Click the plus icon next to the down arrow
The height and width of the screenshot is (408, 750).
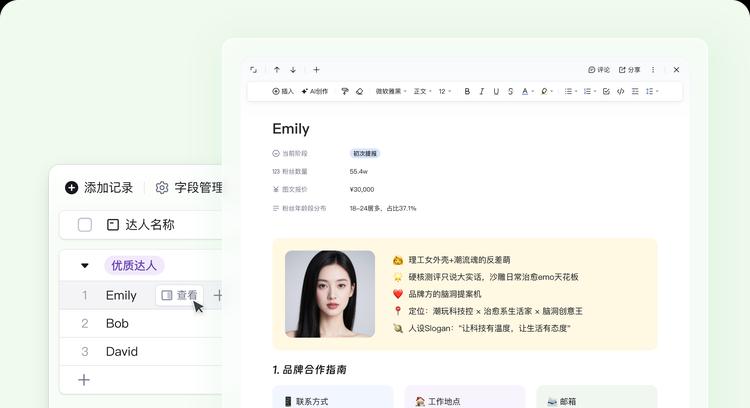coord(316,70)
